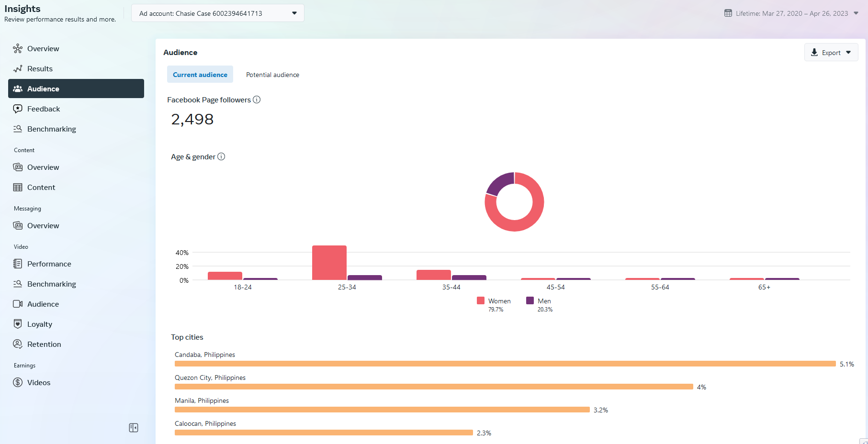
Task: Click the Loyalty shield icon
Action: coord(18,324)
